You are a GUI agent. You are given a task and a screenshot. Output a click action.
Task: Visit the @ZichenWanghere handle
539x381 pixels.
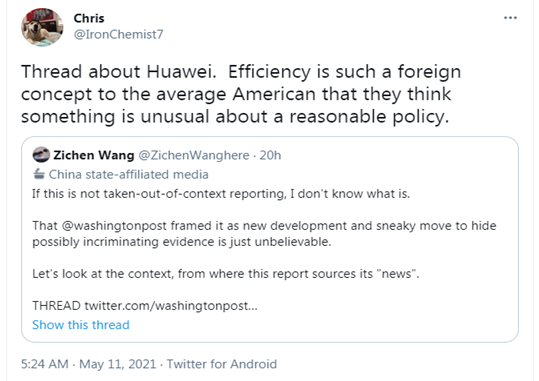click(194, 155)
